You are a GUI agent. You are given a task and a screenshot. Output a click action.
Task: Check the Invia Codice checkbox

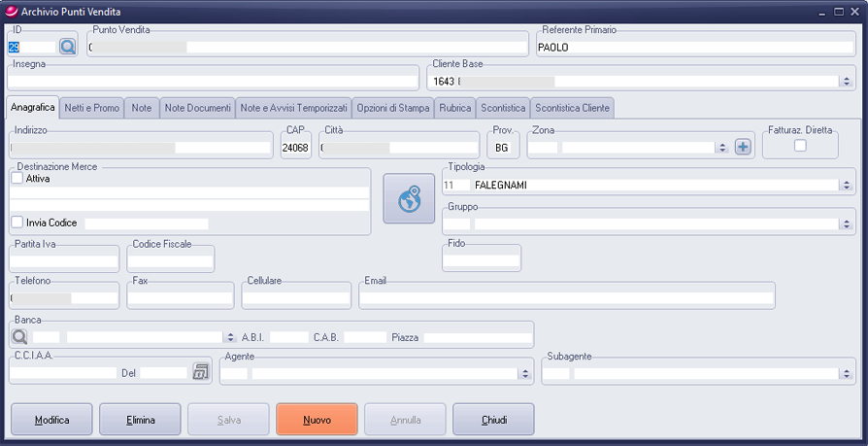pyautogui.click(x=17, y=223)
